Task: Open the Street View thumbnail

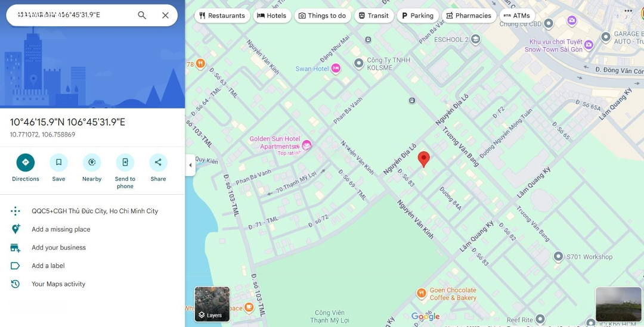Action: click(618, 304)
